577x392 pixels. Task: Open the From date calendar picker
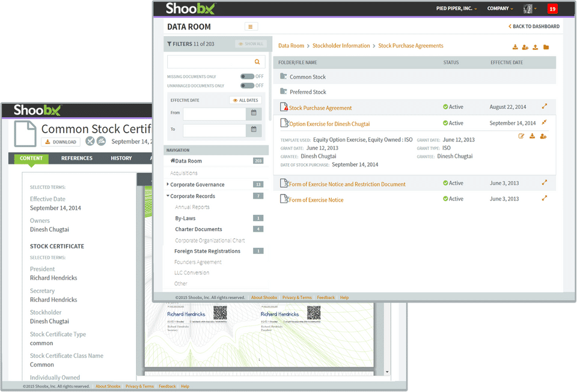coord(254,113)
